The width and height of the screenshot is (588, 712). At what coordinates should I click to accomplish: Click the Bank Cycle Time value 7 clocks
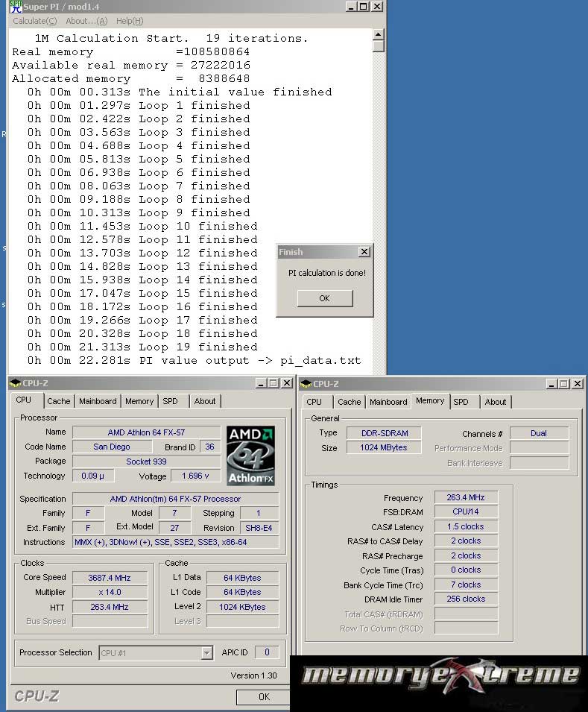pos(466,585)
